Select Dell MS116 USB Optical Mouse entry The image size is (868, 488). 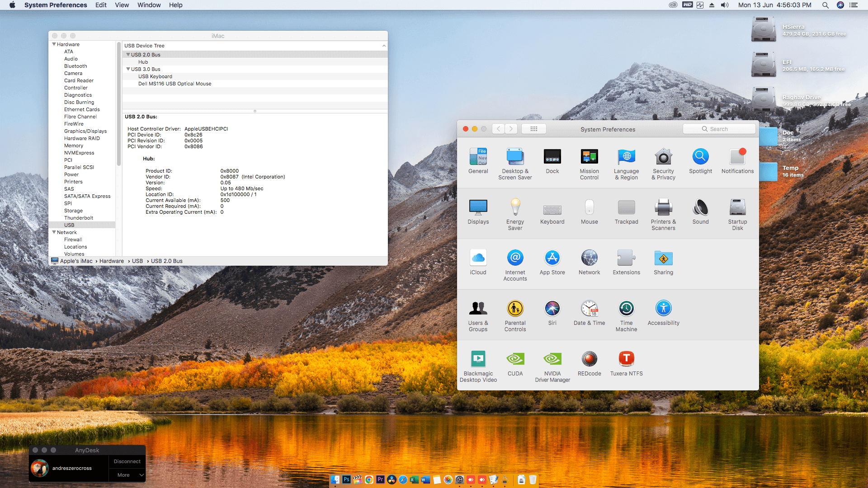tap(175, 84)
